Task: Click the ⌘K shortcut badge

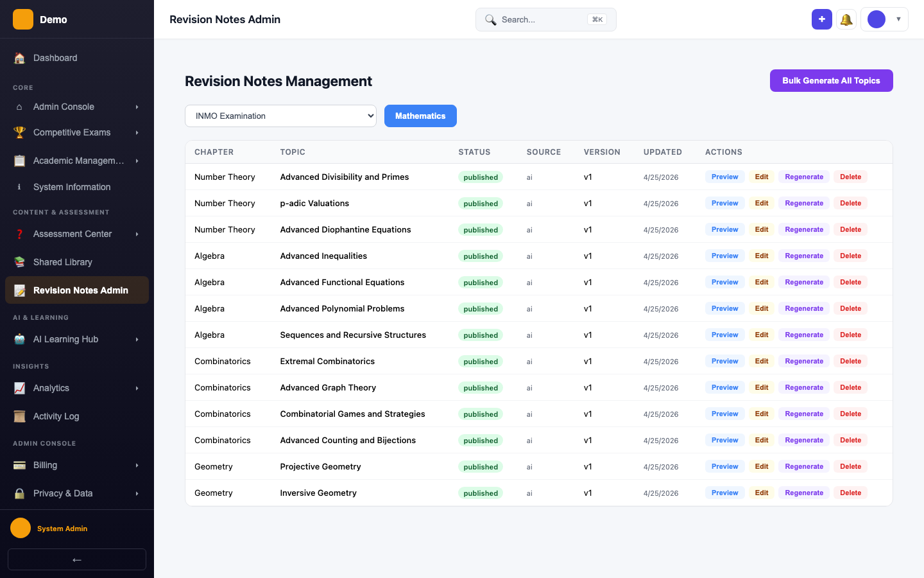Action: point(597,19)
